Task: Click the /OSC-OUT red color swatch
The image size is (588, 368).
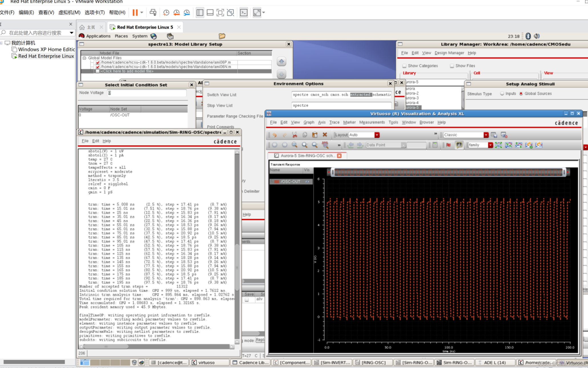Action: [x=277, y=182]
